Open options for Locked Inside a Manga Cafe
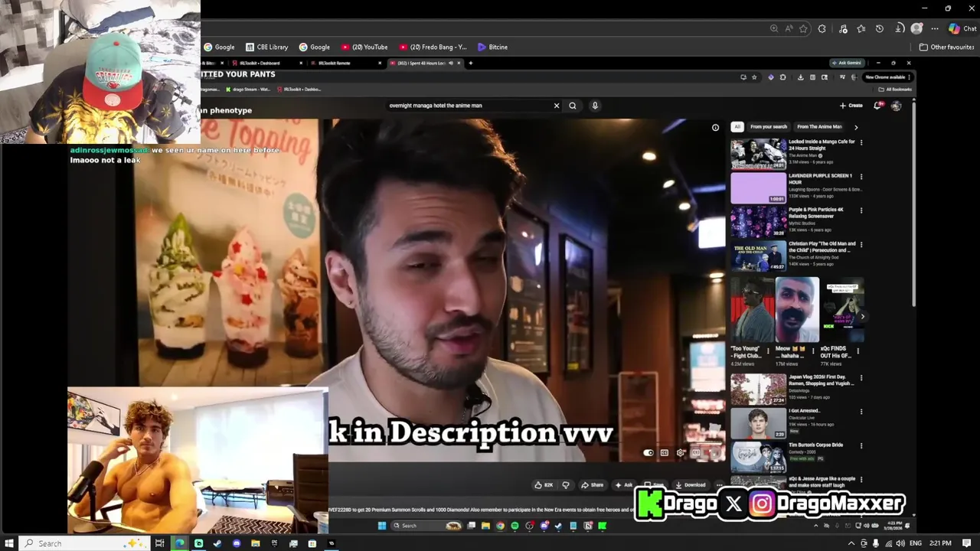This screenshot has height=551, width=980. click(x=861, y=142)
